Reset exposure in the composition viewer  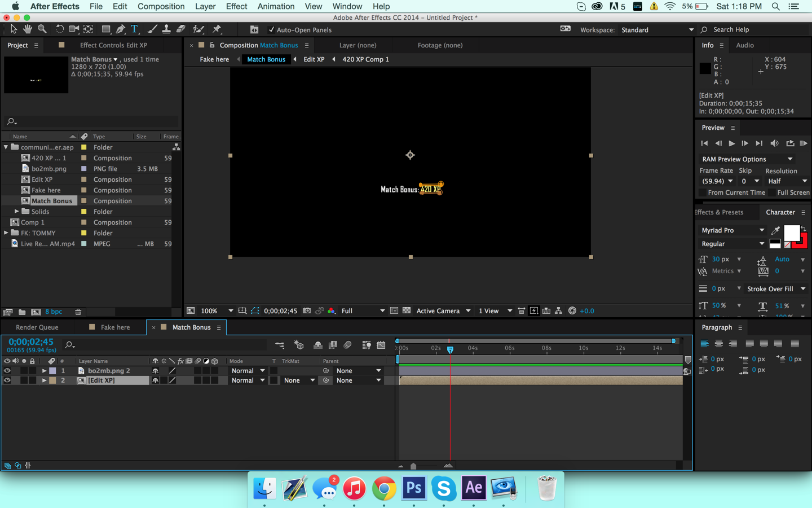(x=572, y=311)
